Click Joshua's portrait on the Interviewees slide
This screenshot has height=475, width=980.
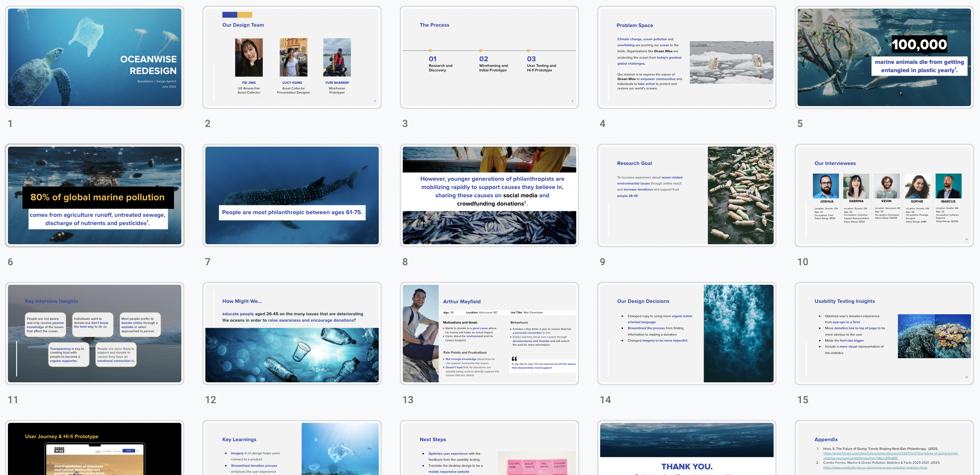826,186
